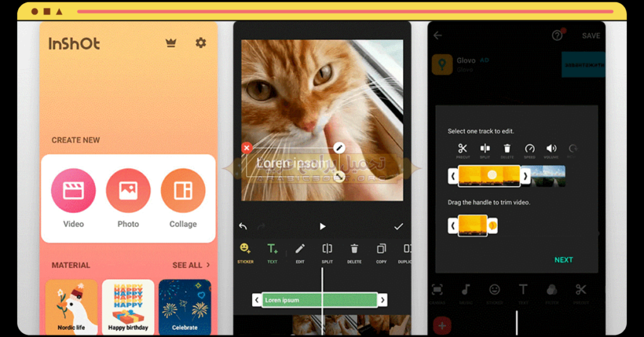Screen dimensions: 644x337
Task: Tap SAVE in the top right
Action: pos(591,36)
